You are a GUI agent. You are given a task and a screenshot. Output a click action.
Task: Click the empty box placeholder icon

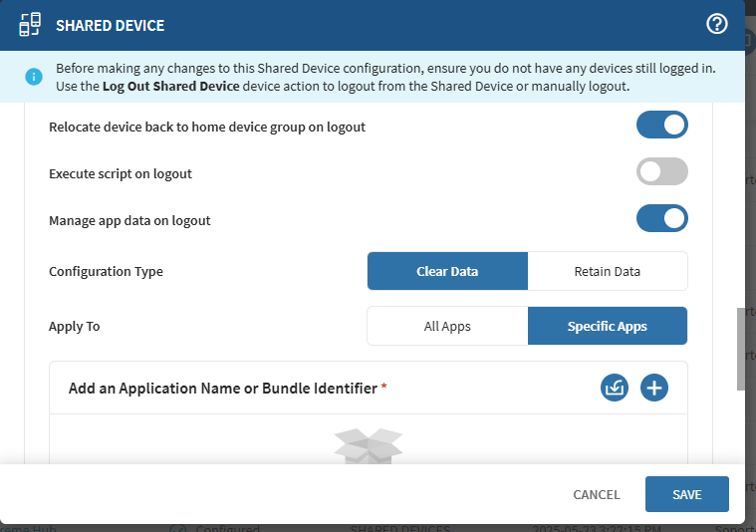pyautogui.click(x=369, y=447)
